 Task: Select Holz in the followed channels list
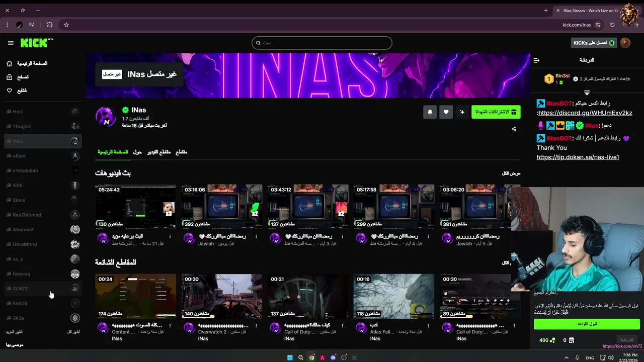click(x=43, y=112)
